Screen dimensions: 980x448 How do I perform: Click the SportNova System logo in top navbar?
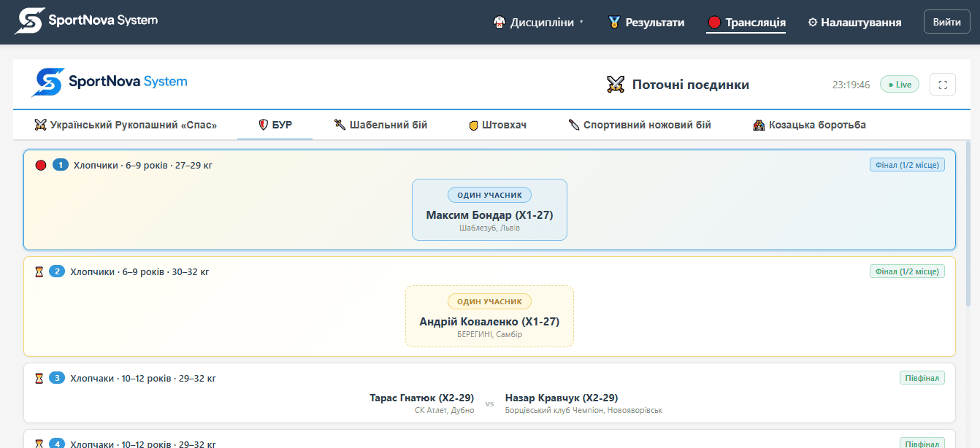pyautogui.click(x=86, y=21)
